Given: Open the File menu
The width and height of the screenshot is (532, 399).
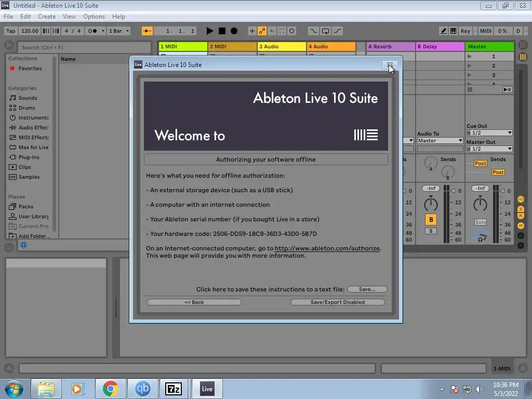Looking at the screenshot, I should click(8, 17).
